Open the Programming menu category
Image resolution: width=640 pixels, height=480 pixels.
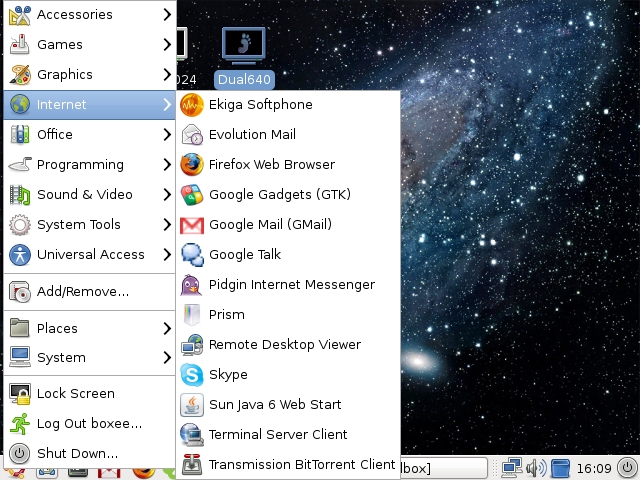(x=89, y=164)
